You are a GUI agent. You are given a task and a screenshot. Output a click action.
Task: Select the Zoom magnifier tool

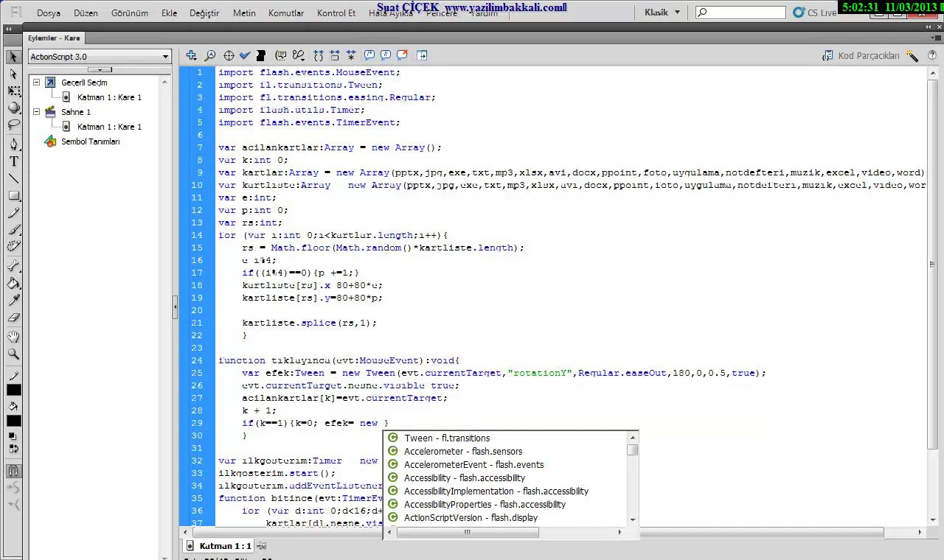13,354
